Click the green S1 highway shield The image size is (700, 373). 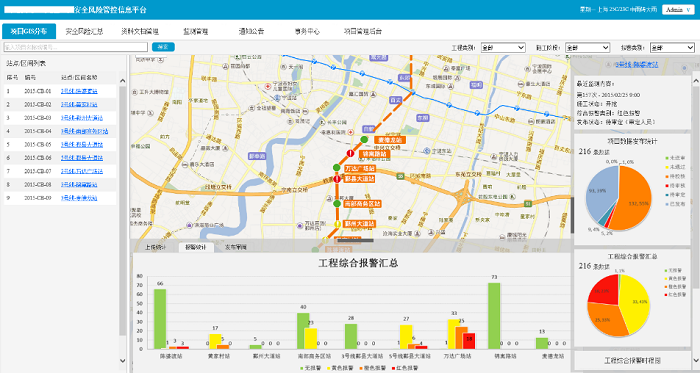point(528,204)
